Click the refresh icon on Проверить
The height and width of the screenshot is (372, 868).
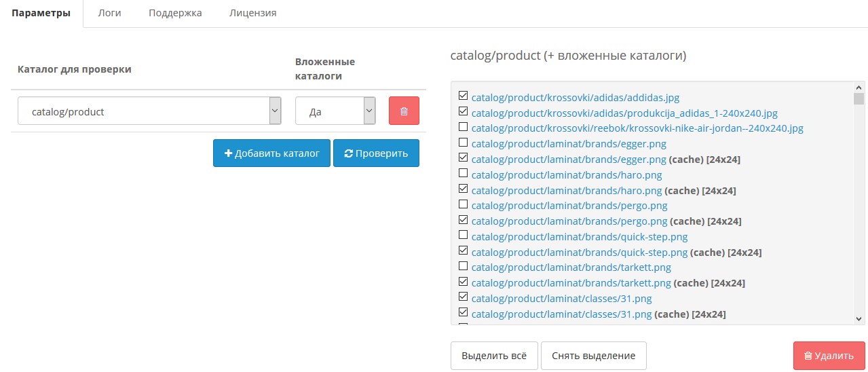349,153
